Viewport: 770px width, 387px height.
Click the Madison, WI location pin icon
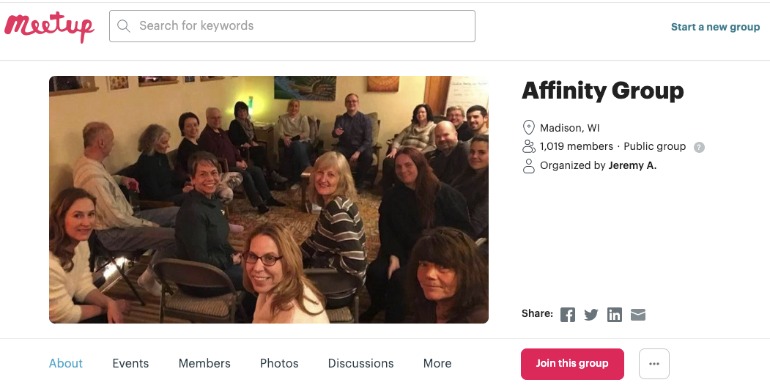pos(528,128)
